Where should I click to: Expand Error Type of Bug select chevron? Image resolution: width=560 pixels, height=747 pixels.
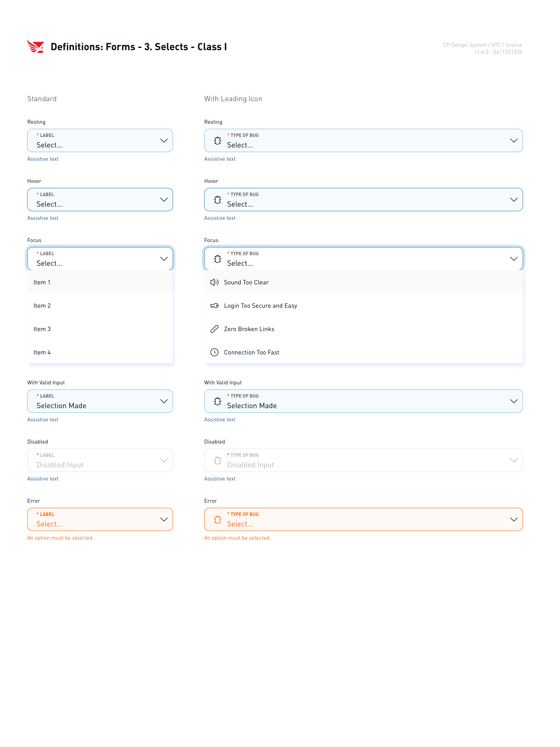tap(514, 519)
